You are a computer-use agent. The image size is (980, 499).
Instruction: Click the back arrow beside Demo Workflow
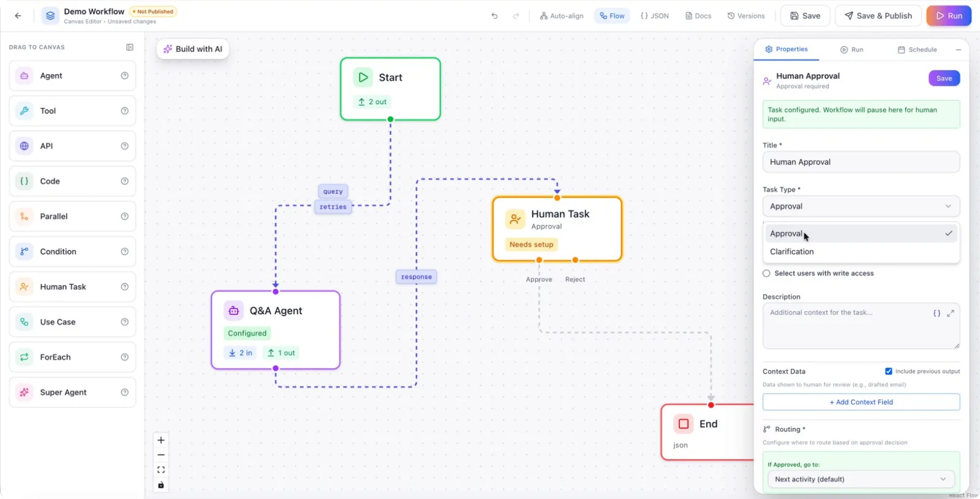click(x=18, y=16)
